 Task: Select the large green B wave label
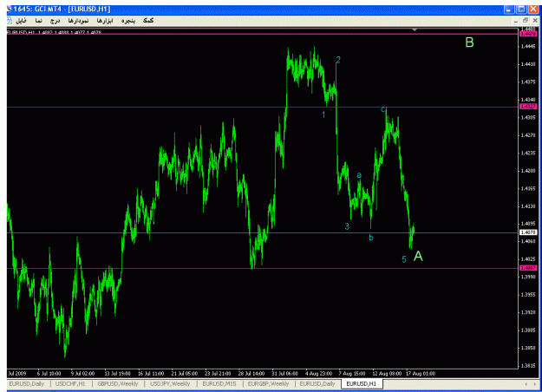click(x=469, y=42)
